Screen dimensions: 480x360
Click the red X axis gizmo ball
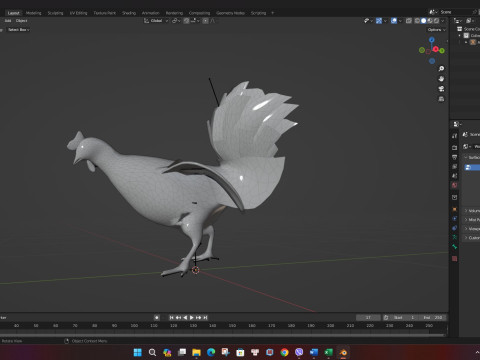pos(436,49)
